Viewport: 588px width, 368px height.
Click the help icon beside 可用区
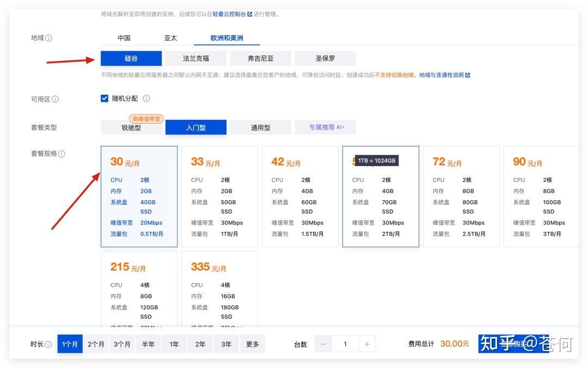[x=55, y=99]
